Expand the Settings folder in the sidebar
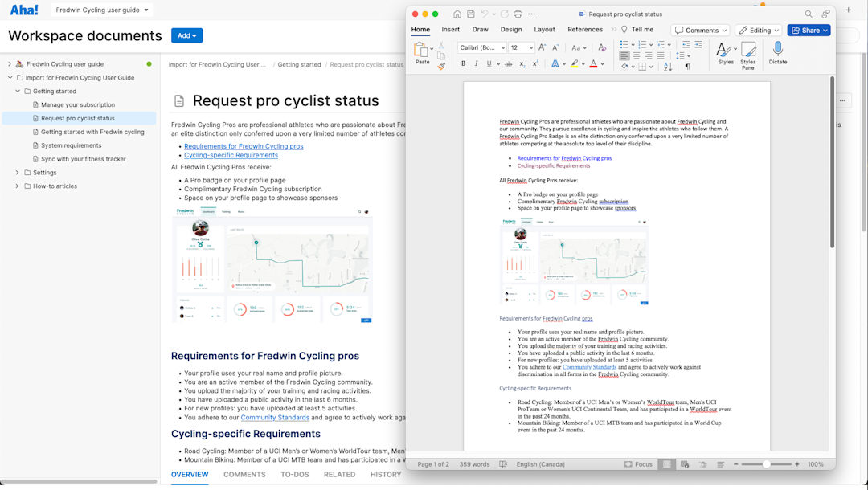The height and width of the screenshot is (490, 868). pyautogui.click(x=16, y=172)
